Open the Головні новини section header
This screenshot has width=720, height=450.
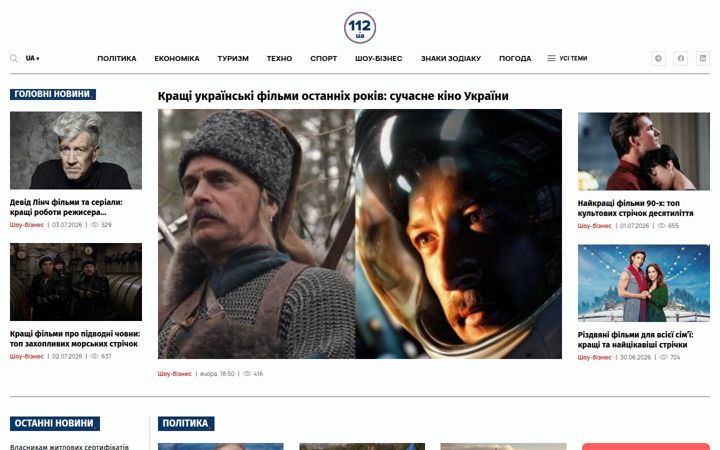pos(53,94)
